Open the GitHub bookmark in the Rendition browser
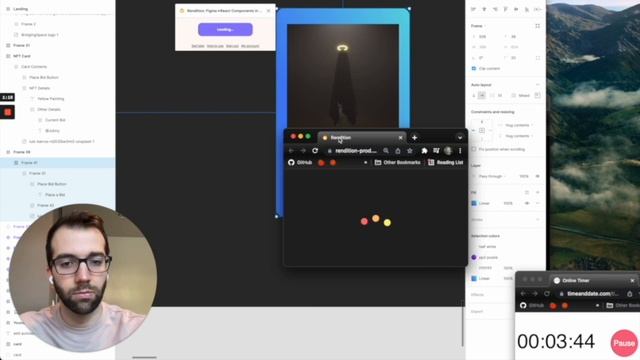The width and height of the screenshot is (640, 360). (300, 162)
